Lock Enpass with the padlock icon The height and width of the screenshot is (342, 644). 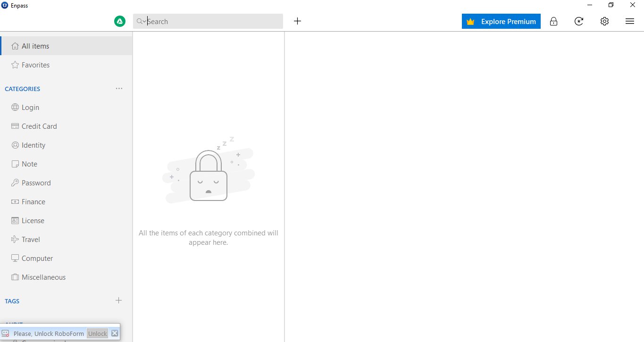click(x=553, y=21)
